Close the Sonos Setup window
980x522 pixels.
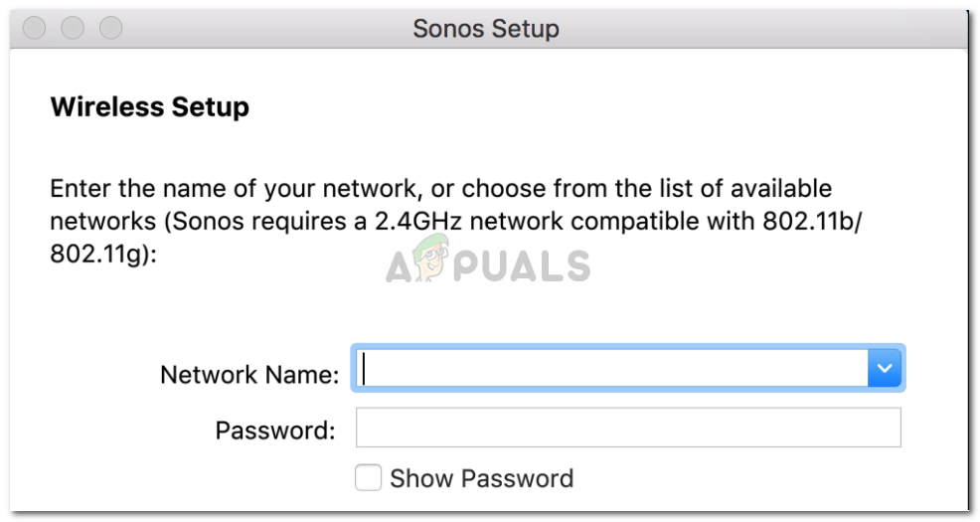tap(35, 28)
